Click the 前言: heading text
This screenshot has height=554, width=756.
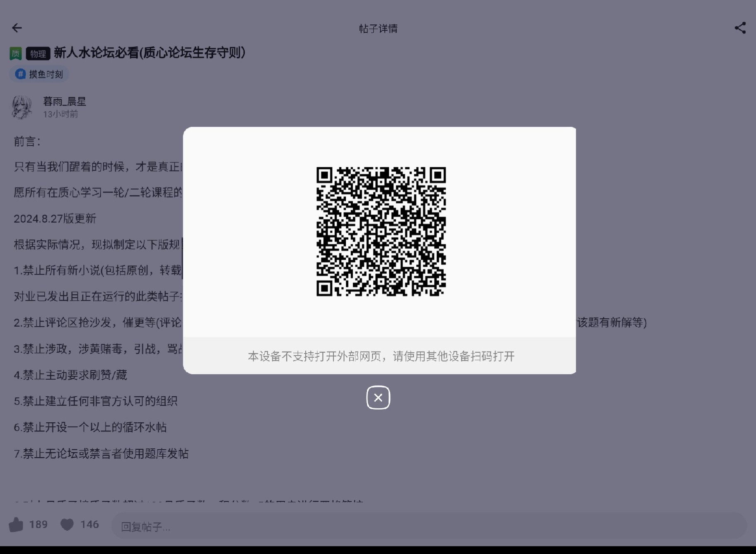point(27,142)
